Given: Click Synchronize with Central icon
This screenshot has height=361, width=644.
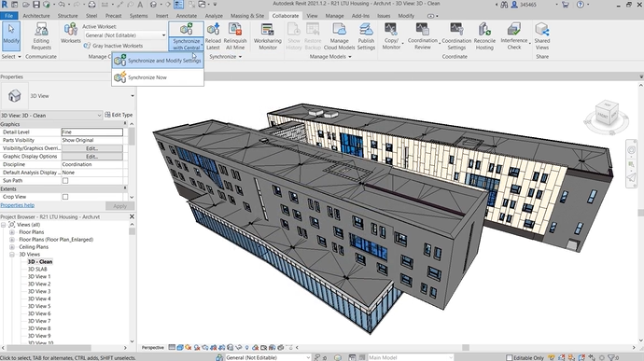Looking at the screenshot, I should pos(186,29).
